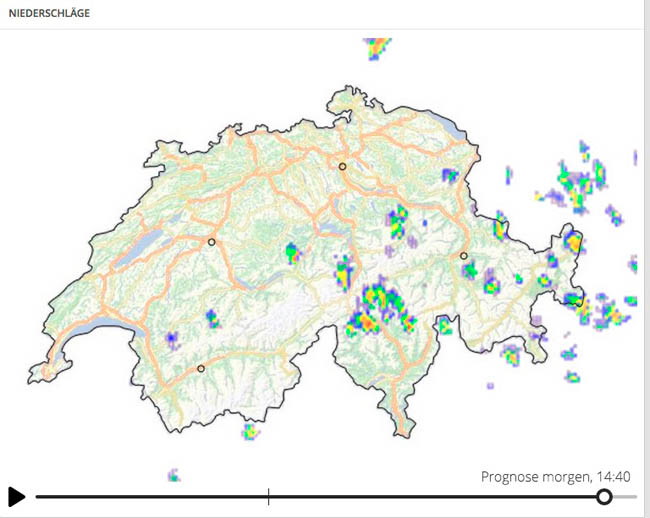The height and width of the screenshot is (518, 650).
Task: Select the Bern city marker circle
Action: (211, 242)
